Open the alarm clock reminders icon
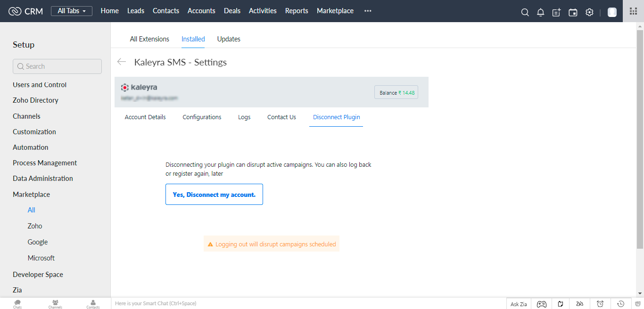This screenshot has height=309, width=644. [600, 304]
